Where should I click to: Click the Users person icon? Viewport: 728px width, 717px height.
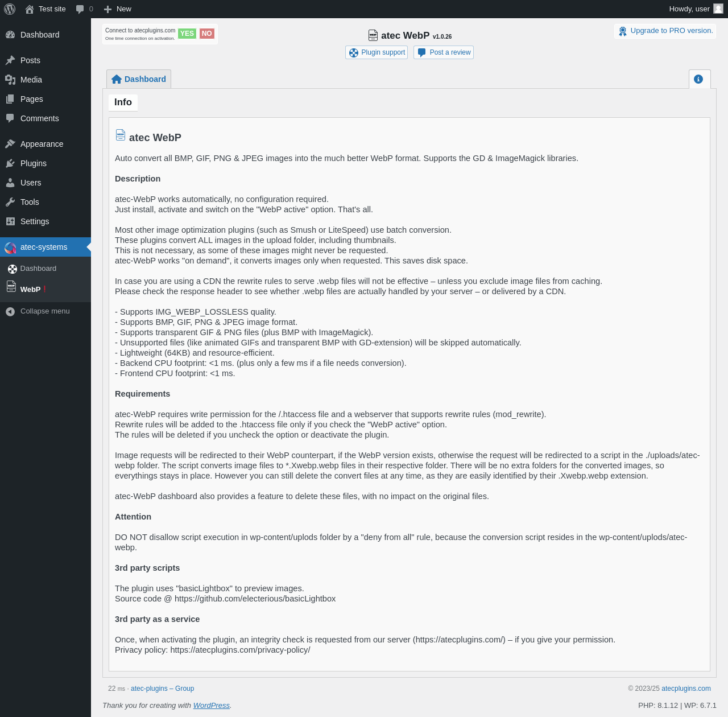(x=10, y=183)
